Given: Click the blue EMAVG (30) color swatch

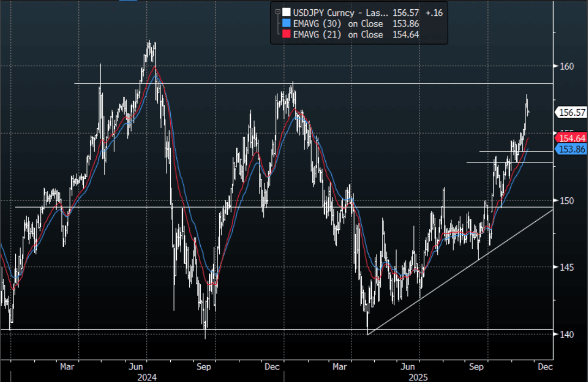Looking at the screenshot, I should pos(286,23).
